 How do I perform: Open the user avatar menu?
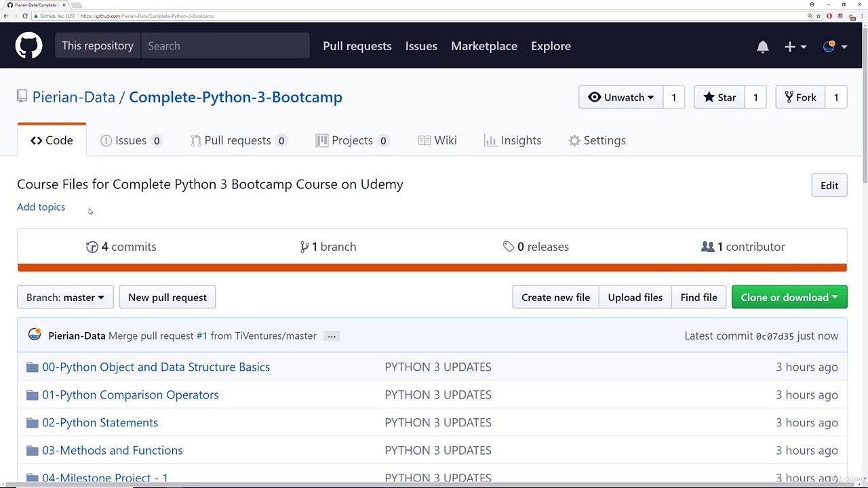coord(835,46)
